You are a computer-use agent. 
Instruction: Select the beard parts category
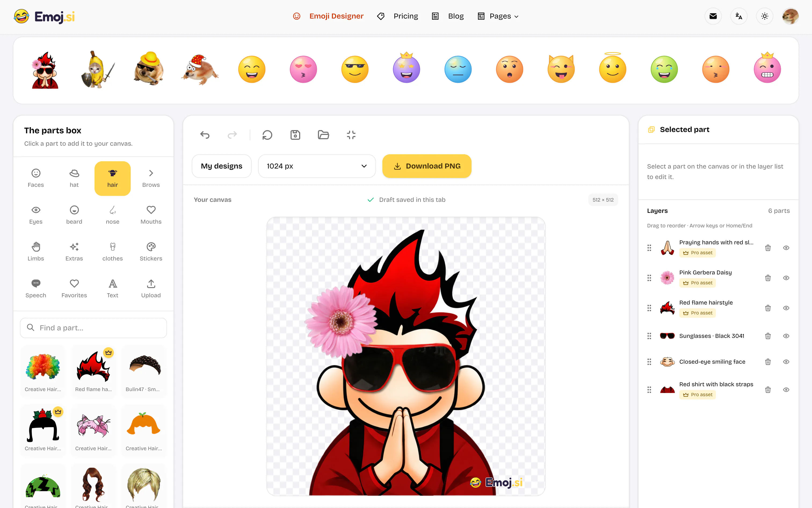(74, 215)
